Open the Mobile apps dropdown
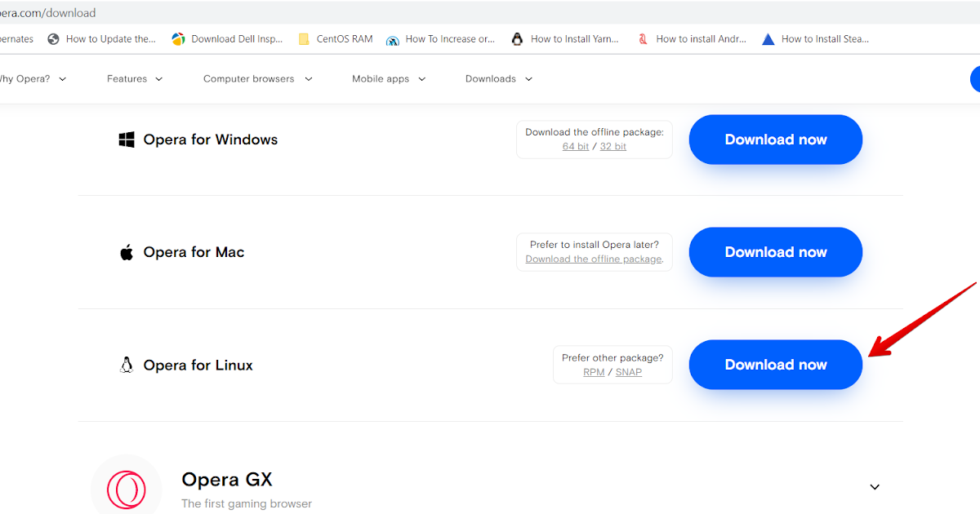 point(389,79)
